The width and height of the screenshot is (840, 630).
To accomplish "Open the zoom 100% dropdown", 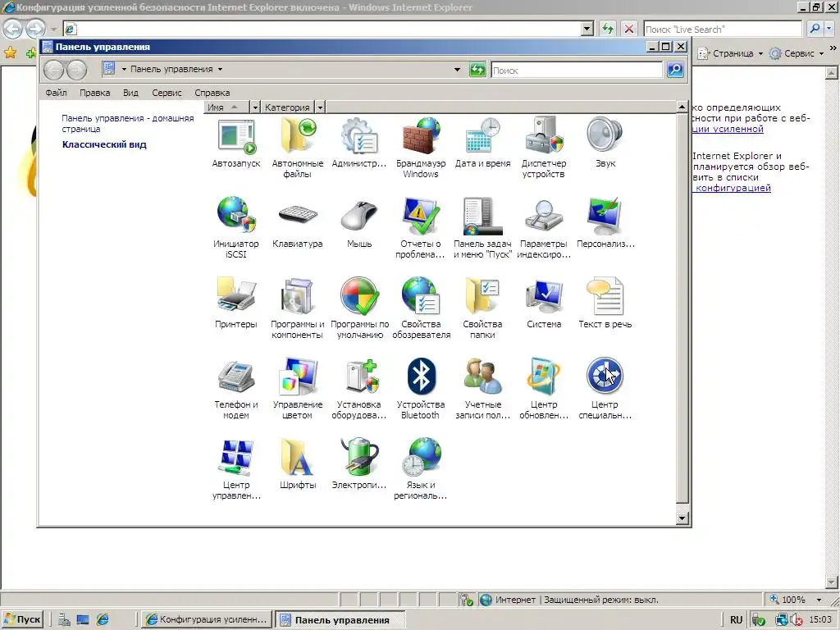I will point(819,600).
